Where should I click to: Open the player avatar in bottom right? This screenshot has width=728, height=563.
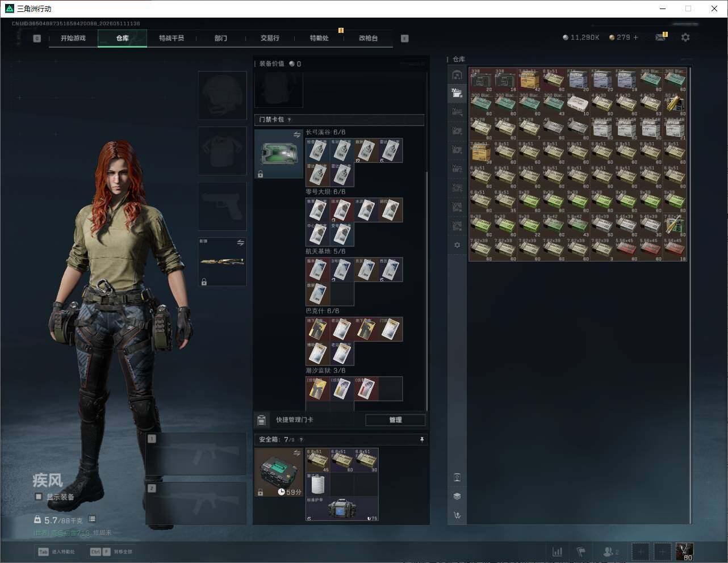point(684,552)
